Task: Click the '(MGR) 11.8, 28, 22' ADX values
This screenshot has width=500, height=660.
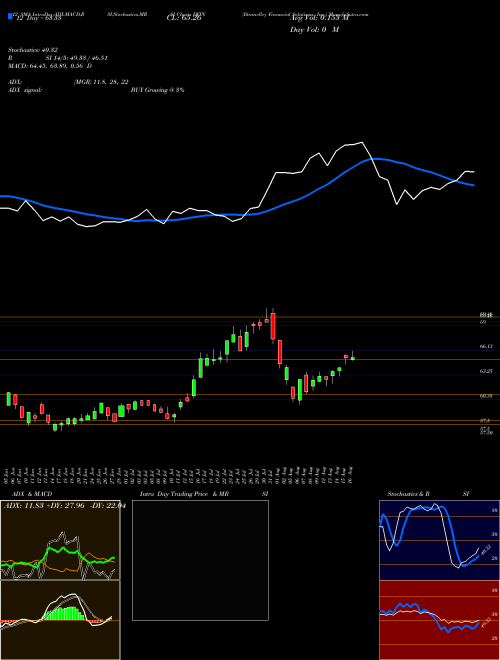Action: click(101, 82)
